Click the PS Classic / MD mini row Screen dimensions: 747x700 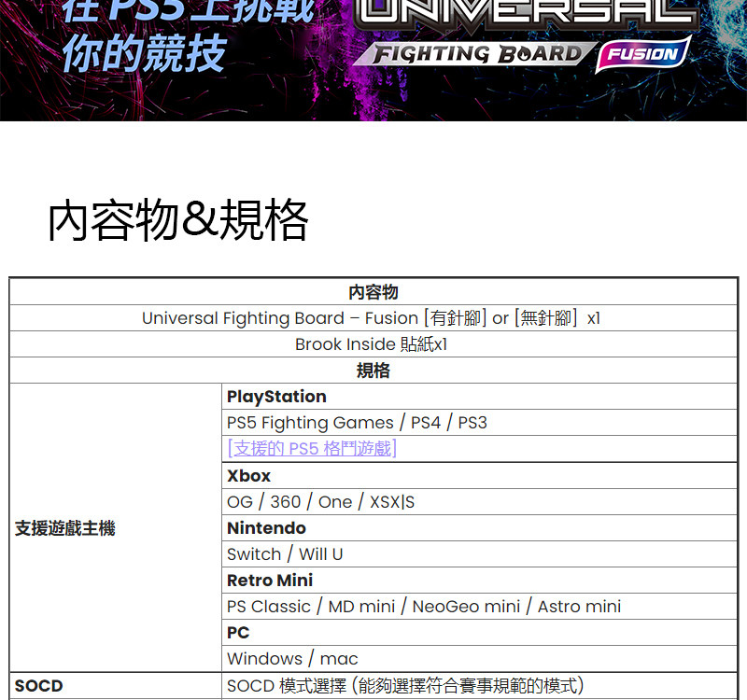point(479,607)
